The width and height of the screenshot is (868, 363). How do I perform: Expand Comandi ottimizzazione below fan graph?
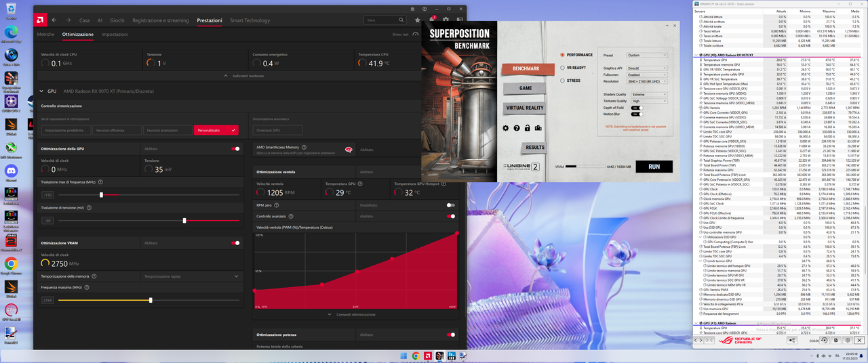pyautogui.click(x=351, y=314)
